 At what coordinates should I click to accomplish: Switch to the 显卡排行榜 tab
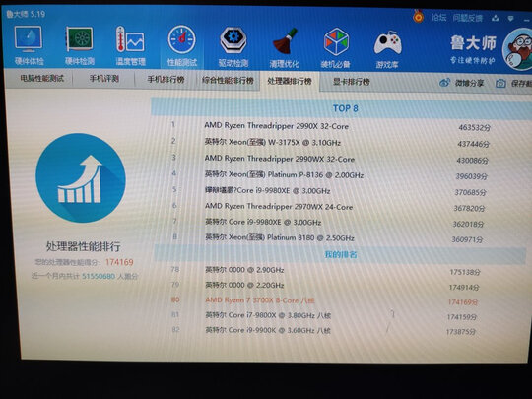[x=351, y=82]
